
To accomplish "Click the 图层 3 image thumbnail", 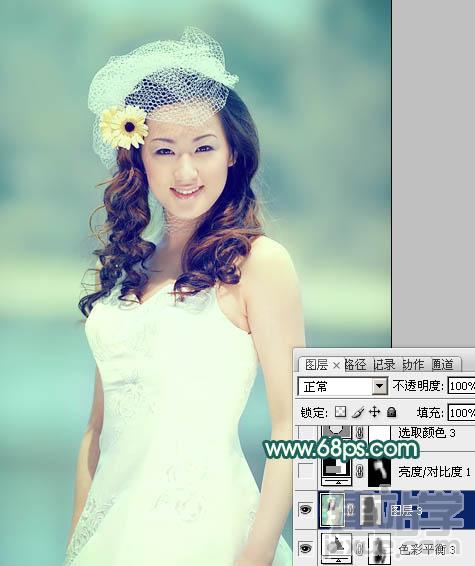I will 332,509.
